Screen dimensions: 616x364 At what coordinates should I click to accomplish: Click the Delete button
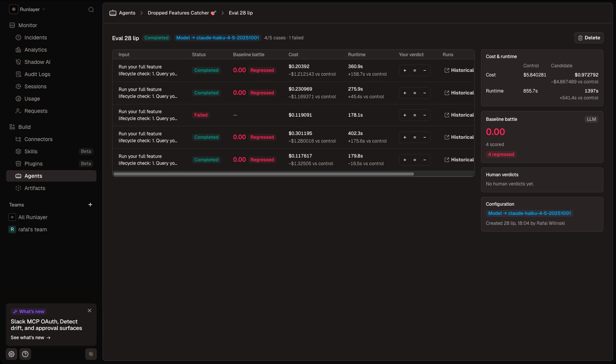point(589,38)
